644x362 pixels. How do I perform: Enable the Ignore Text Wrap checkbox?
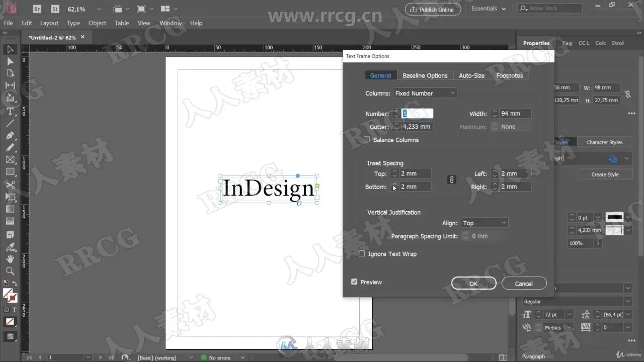[361, 254]
